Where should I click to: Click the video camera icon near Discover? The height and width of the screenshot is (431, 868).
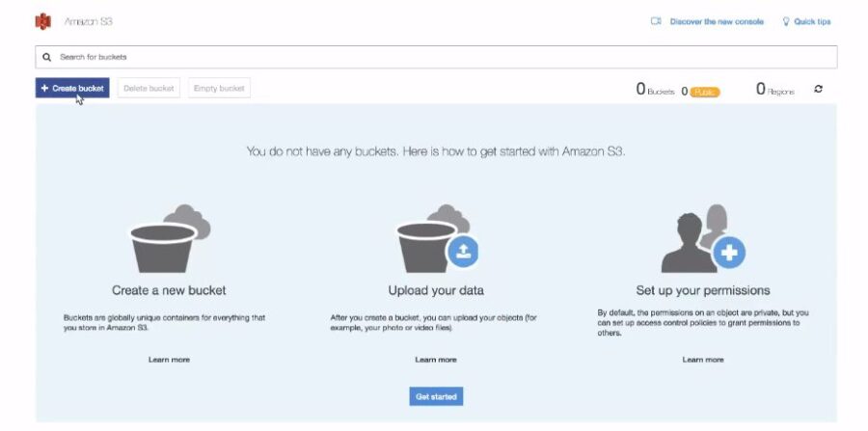tap(656, 21)
